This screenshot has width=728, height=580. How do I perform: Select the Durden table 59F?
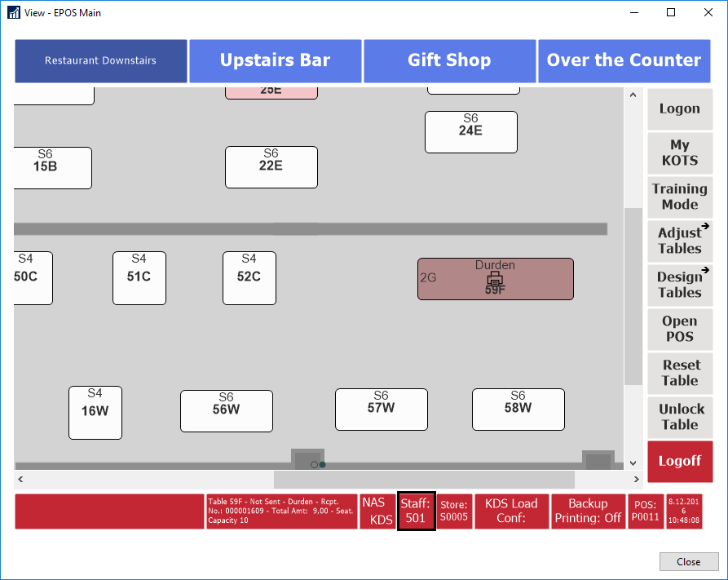496,279
